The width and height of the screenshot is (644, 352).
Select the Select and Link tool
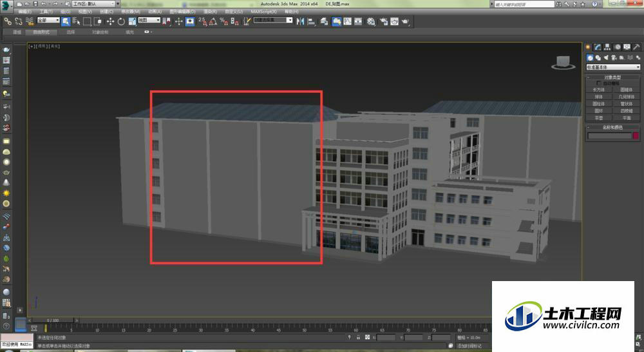8,21
